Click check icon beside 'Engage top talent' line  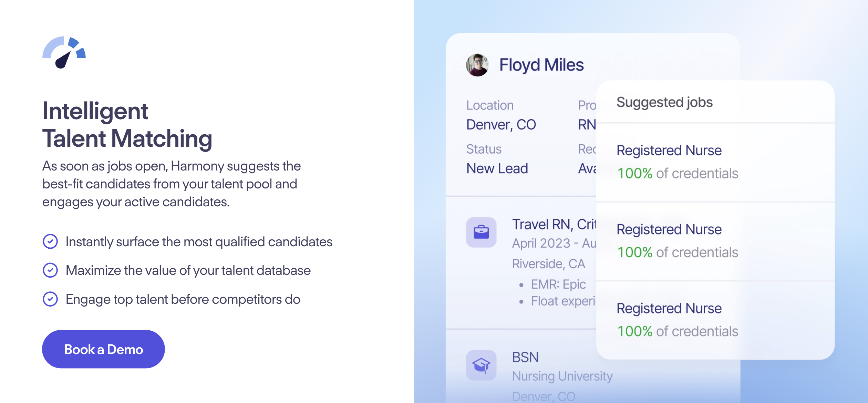(x=50, y=299)
